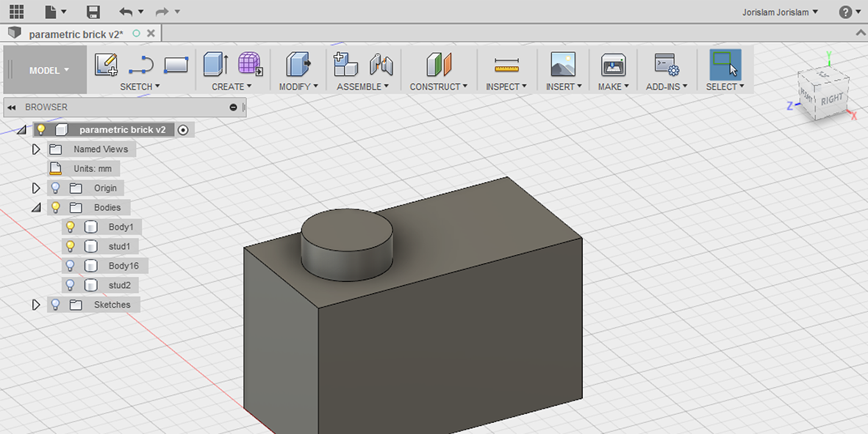Select the Extrude tool
The height and width of the screenshot is (434, 868).
(x=215, y=64)
